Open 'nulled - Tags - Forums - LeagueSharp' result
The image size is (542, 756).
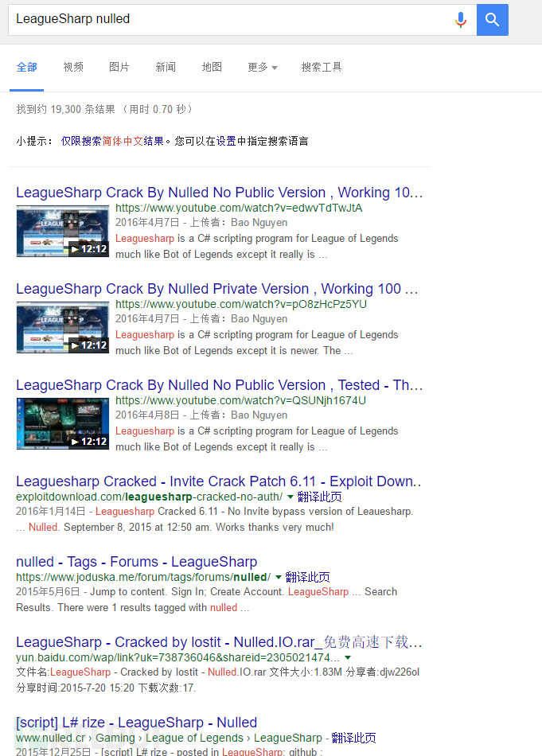(x=136, y=562)
